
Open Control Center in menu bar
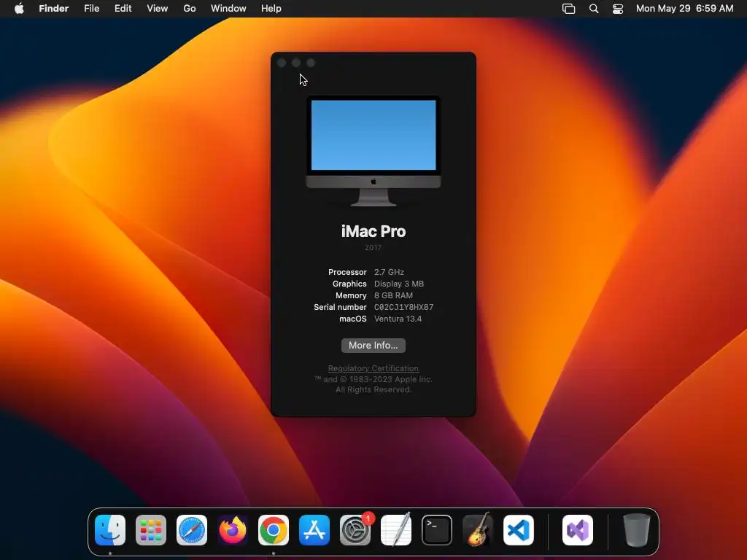tap(618, 9)
